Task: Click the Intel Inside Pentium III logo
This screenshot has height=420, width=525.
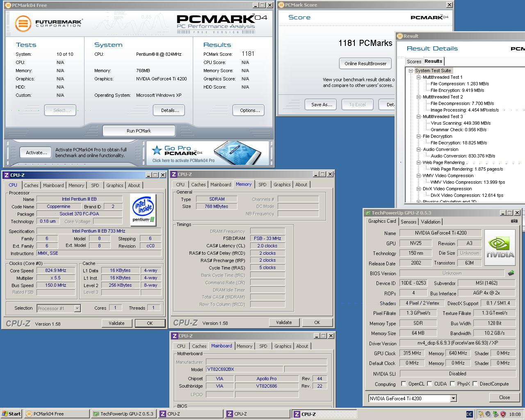Action: pyautogui.click(x=144, y=210)
